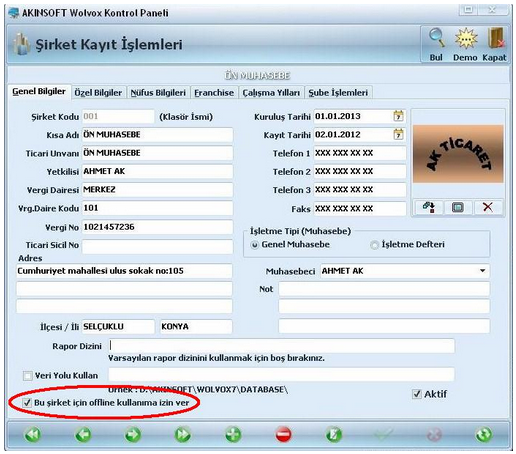Load logo image button under picture
This screenshot has height=454, width=516.
[429, 207]
